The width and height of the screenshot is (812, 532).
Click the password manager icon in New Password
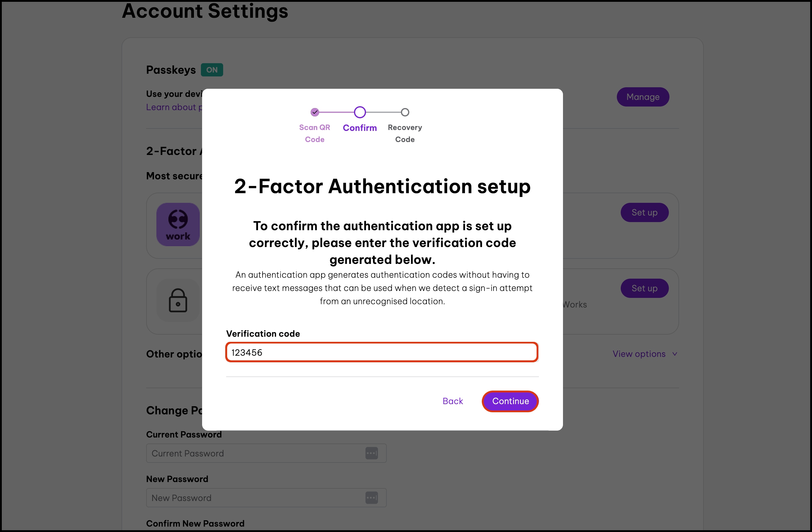[x=371, y=498]
